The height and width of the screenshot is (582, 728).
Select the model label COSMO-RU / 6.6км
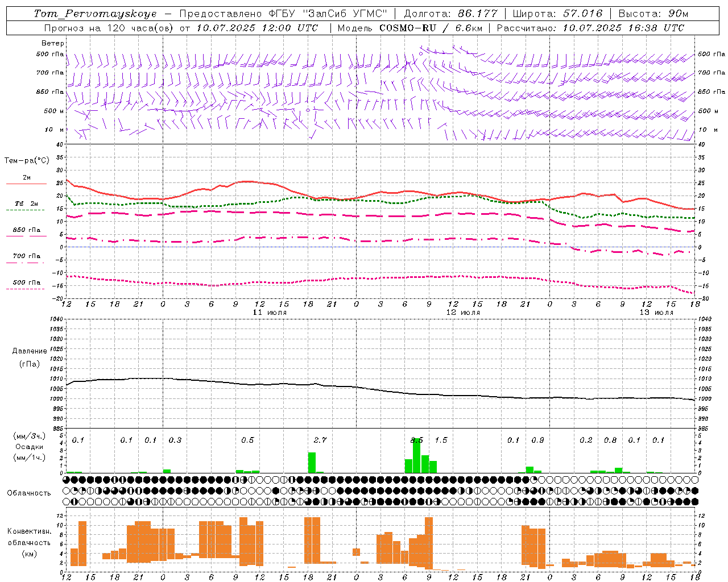click(x=431, y=28)
